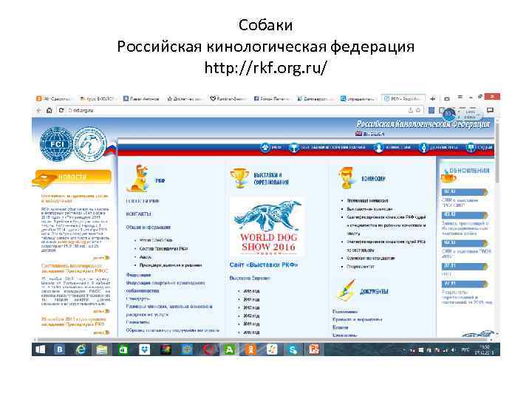Click the paw icon in navigation bar
The image size is (532, 399).
[x=265, y=148]
